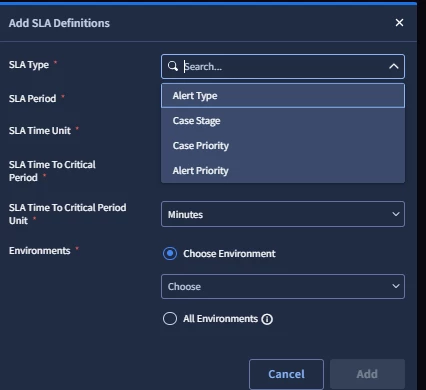Open the Minutes unit dropdown

283,214
